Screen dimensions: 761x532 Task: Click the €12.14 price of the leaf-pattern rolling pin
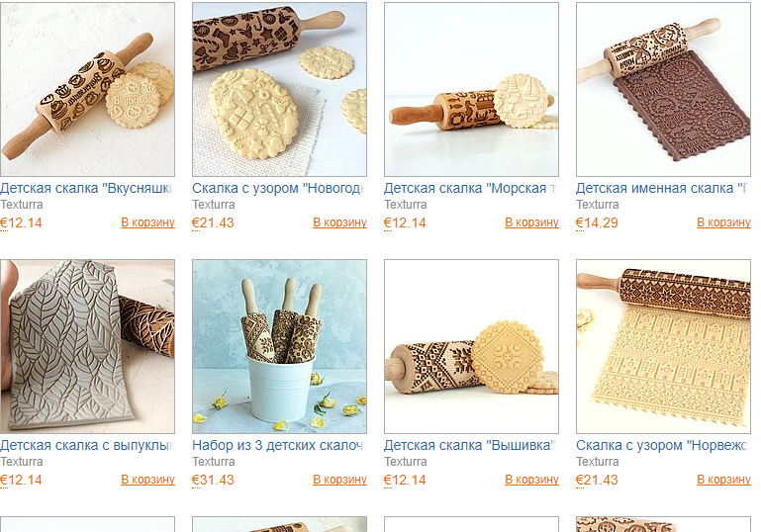pyautogui.click(x=21, y=481)
